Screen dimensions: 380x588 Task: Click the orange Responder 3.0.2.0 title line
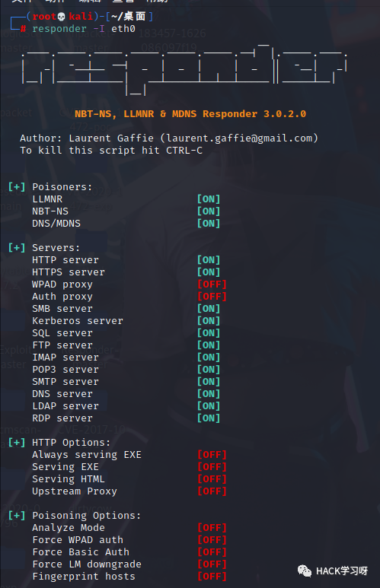(190, 114)
